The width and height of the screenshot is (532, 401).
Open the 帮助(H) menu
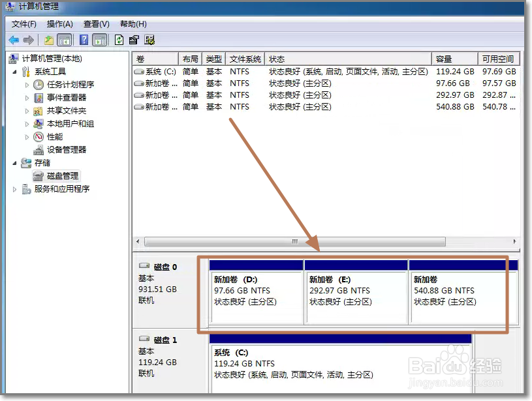pos(133,24)
